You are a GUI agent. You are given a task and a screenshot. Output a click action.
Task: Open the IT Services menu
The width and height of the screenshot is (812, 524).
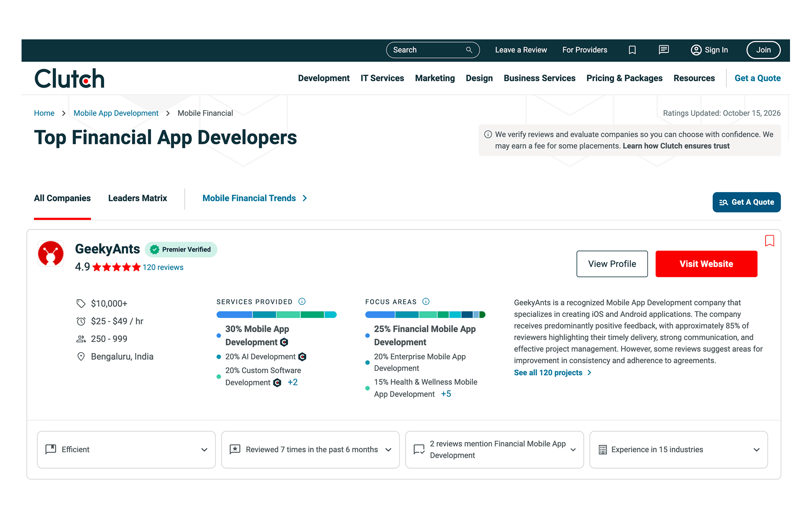(382, 78)
